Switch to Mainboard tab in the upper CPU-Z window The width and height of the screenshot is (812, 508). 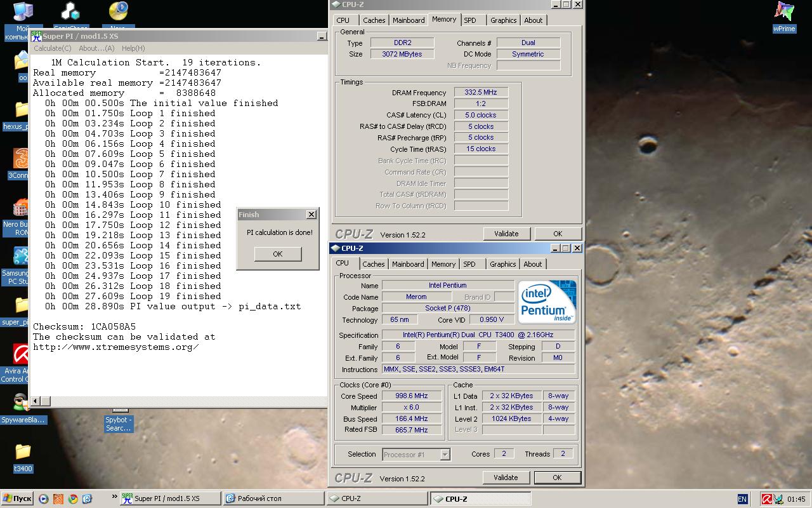409,20
